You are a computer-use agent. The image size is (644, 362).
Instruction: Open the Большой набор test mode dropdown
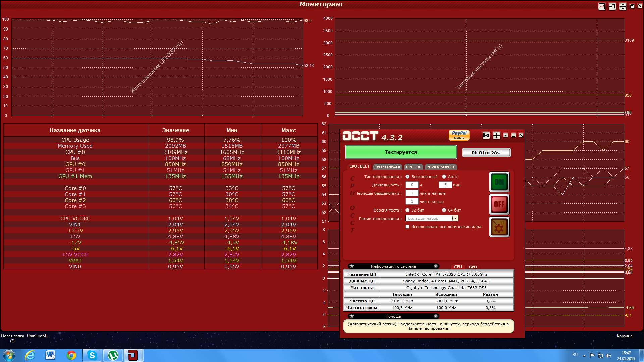(x=455, y=218)
